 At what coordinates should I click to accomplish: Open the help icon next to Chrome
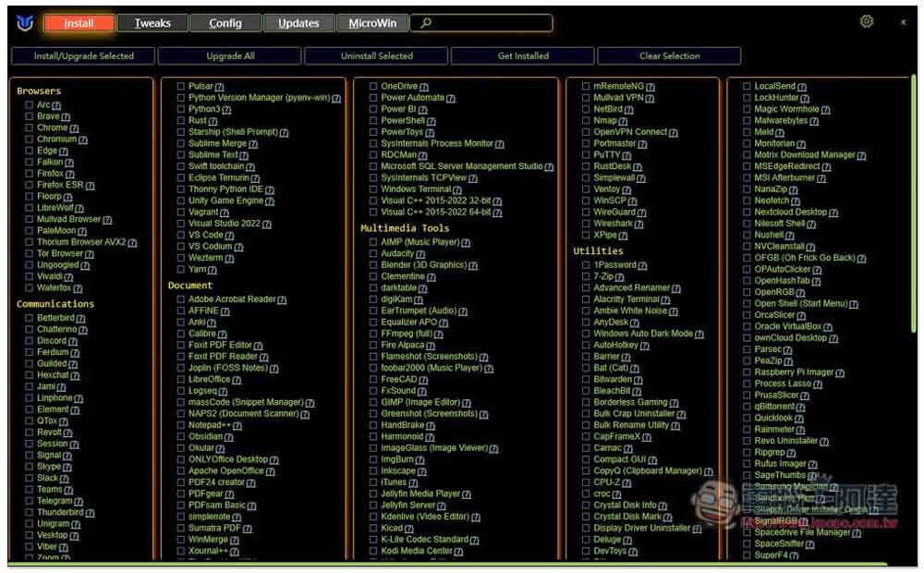click(74, 128)
